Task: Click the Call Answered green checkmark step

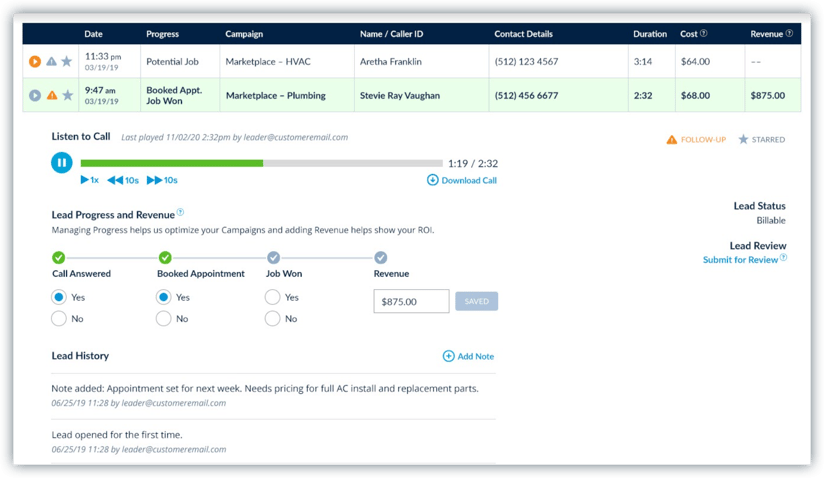Action: click(58, 257)
